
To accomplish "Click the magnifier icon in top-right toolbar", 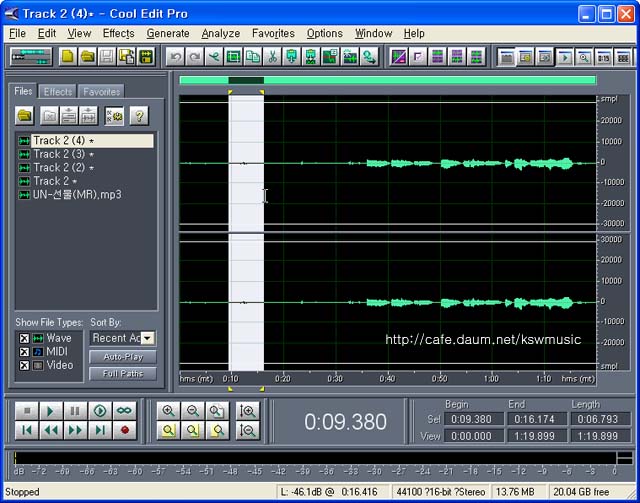I will tap(584, 57).
